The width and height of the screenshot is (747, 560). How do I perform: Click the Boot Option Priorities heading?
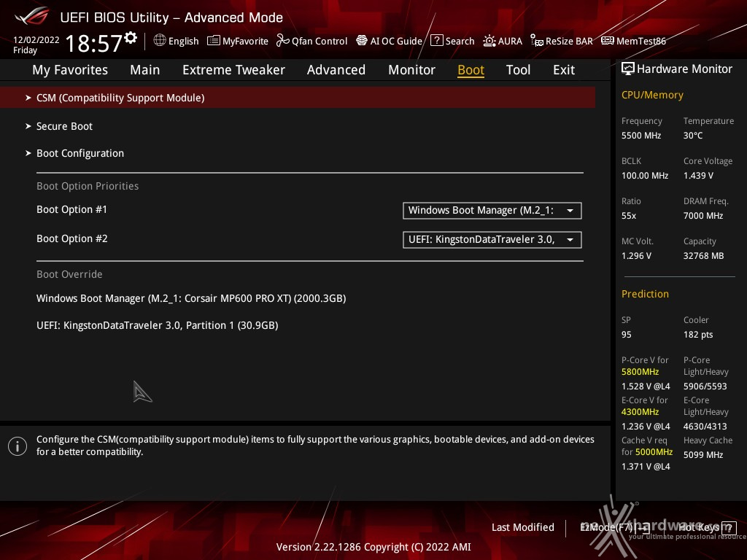[88, 186]
